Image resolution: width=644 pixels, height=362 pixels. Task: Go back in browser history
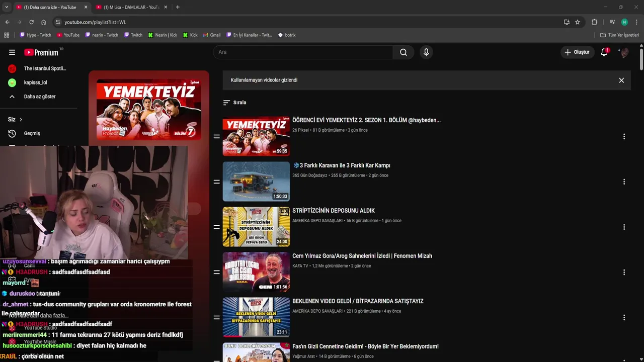(x=7, y=22)
